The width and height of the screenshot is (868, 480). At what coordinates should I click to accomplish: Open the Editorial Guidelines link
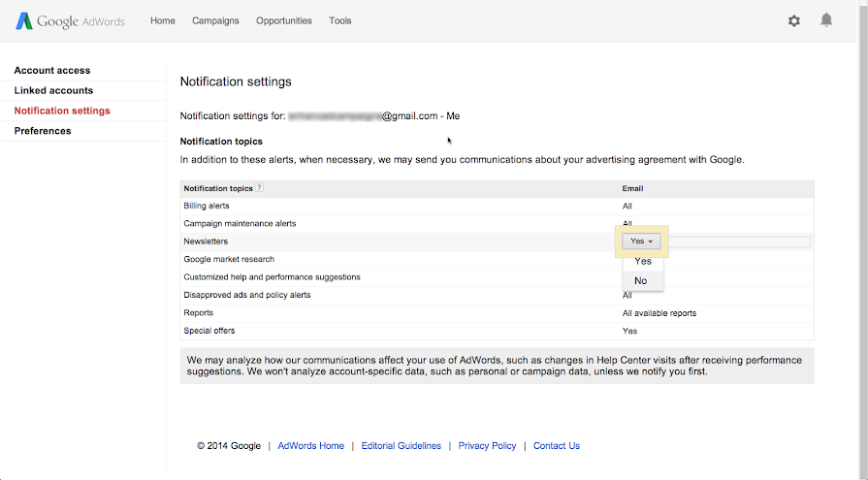click(x=401, y=446)
